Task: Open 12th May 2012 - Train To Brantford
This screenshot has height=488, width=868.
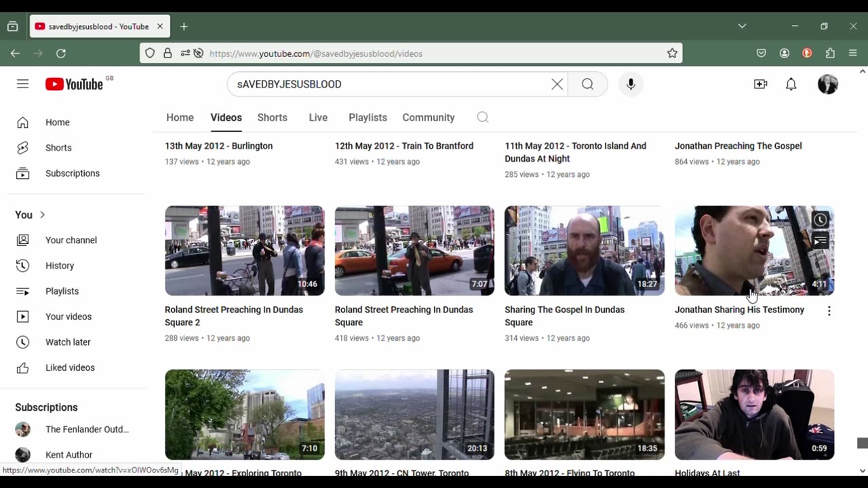Action: 403,146
